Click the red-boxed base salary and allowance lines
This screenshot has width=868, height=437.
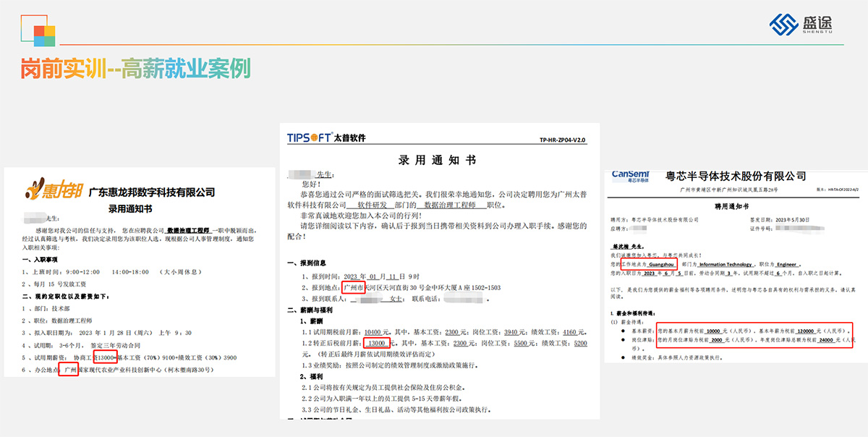pyautogui.click(x=753, y=334)
